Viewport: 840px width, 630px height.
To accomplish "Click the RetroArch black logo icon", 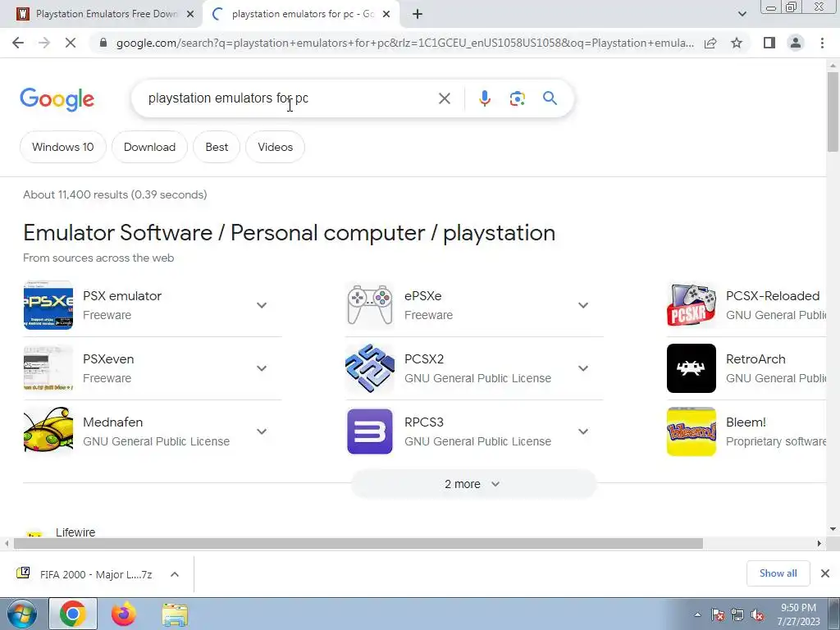I will pyautogui.click(x=691, y=368).
